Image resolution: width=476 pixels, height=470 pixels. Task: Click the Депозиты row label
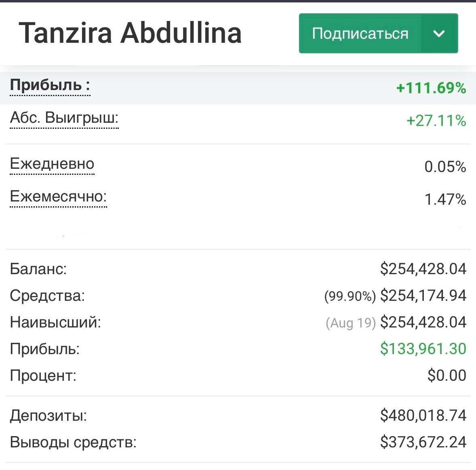48,415
